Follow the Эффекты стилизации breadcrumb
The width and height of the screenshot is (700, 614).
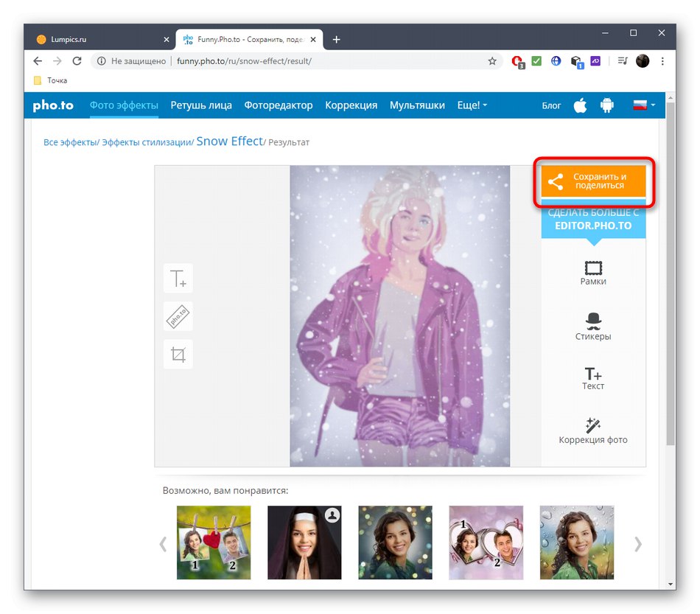(147, 142)
